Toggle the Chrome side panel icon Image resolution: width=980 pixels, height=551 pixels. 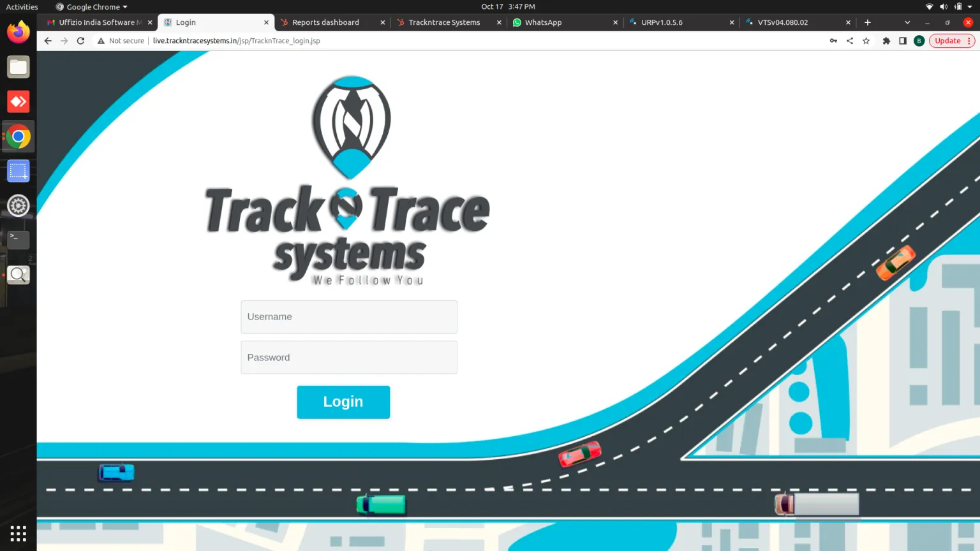(902, 41)
